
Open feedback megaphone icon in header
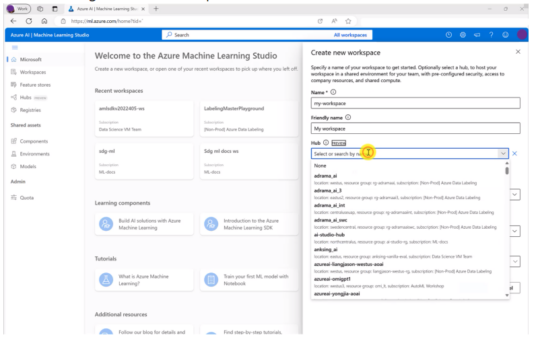(x=477, y=35)
